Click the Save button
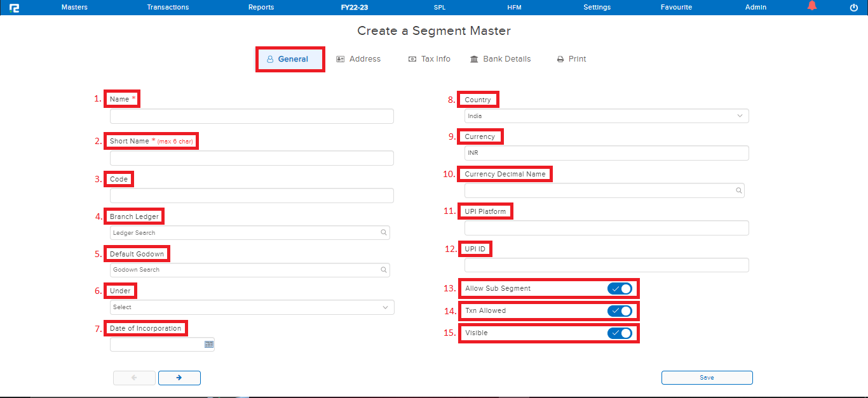Screen dimensions: 868x398 pyautogui.click(x=707, y=377)
